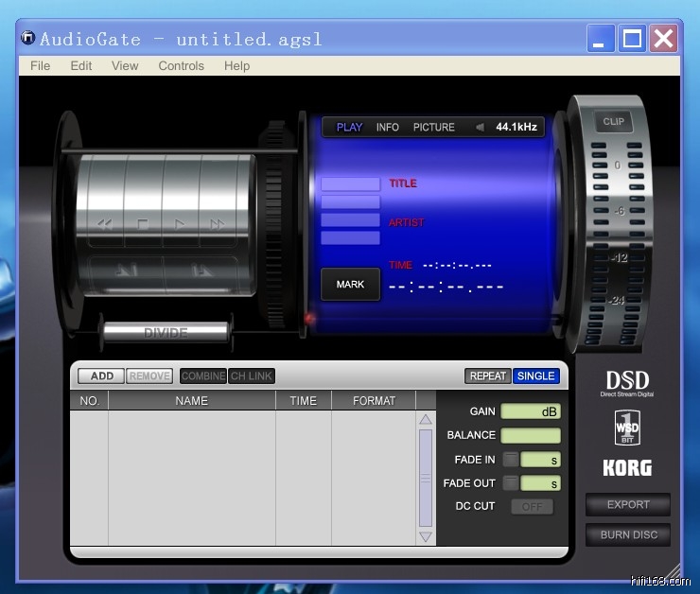Switch to the INFO tab
Viewport: 700px width, 594px height.
pyautogui.click(x=387, y=127)
